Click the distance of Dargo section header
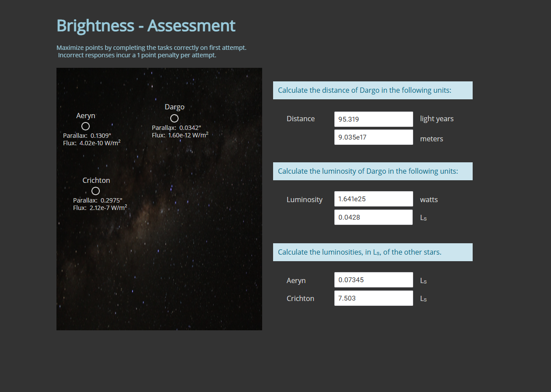551x392 pixels. coord(372,90)
